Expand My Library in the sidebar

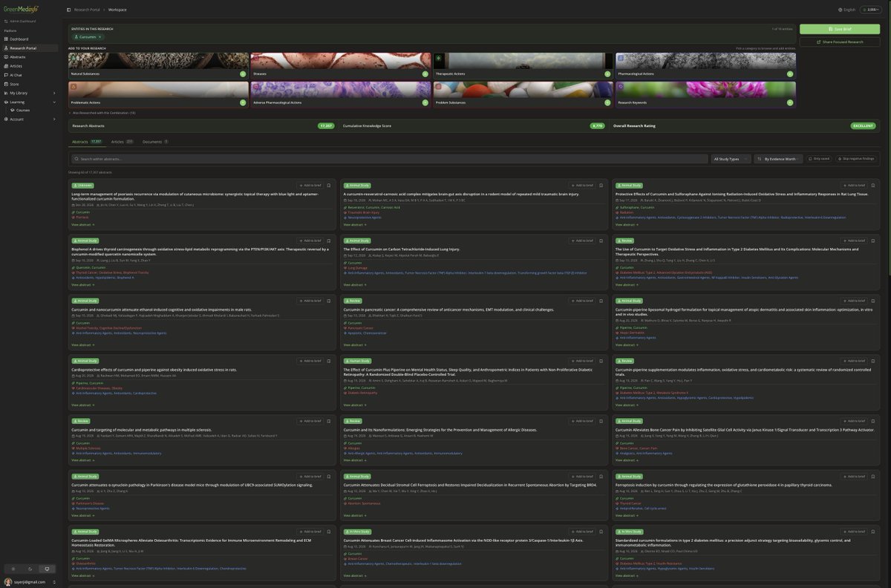pyautogui.click(x=30, y=93)
